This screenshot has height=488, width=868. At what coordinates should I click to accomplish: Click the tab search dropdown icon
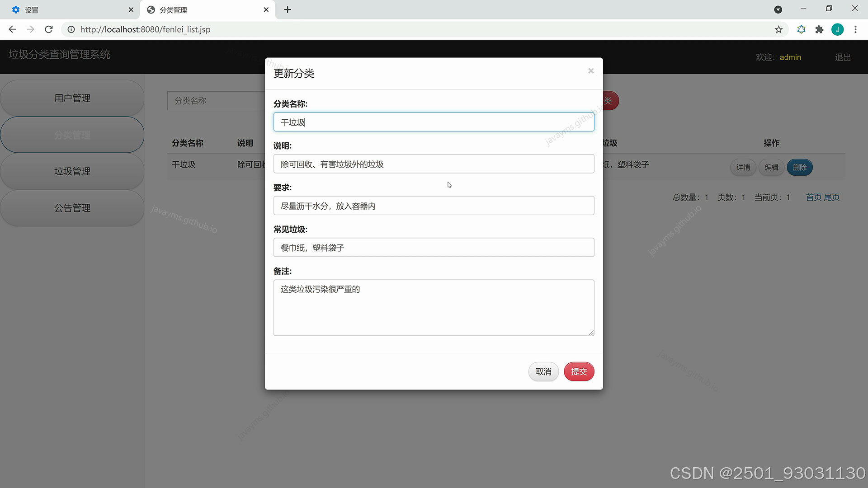pyautogui.click(x=778, y=9)
